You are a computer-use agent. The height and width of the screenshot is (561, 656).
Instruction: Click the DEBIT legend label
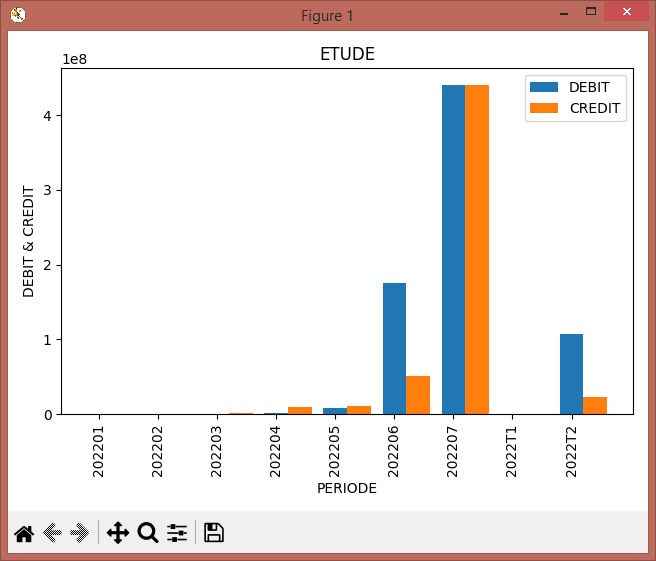click(589, 87)
